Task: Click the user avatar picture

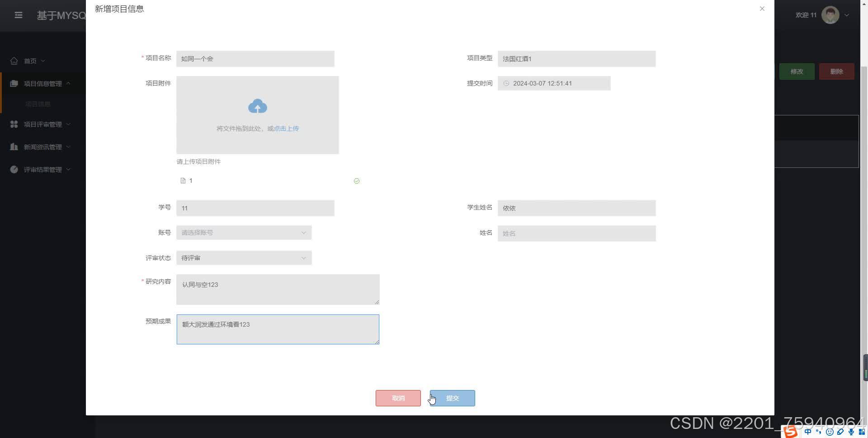Action: click(830, 15)
